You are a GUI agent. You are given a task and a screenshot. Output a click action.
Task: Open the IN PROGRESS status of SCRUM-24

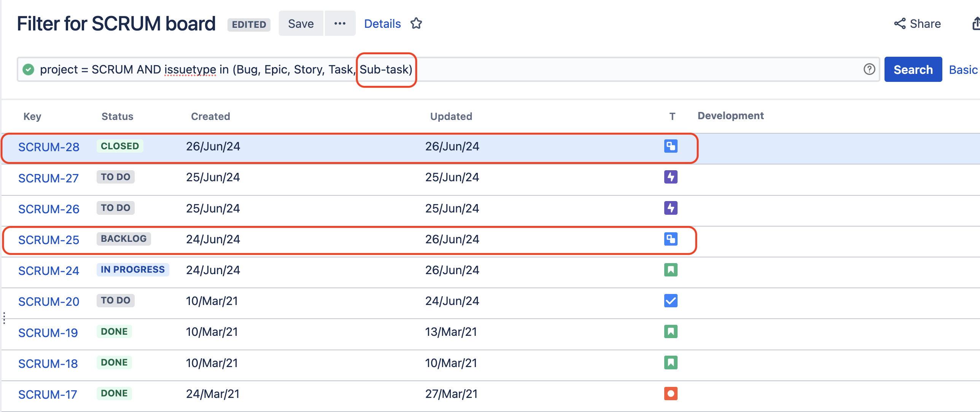tap(132, 270)
